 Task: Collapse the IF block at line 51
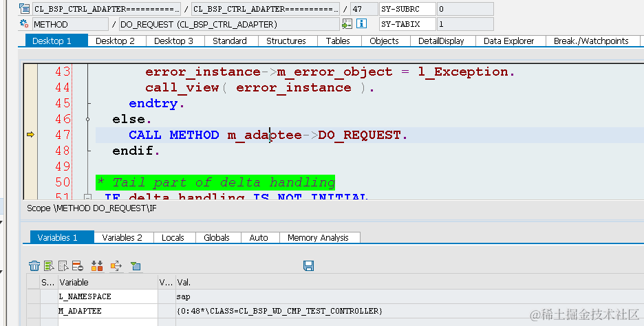pos(87,197)
